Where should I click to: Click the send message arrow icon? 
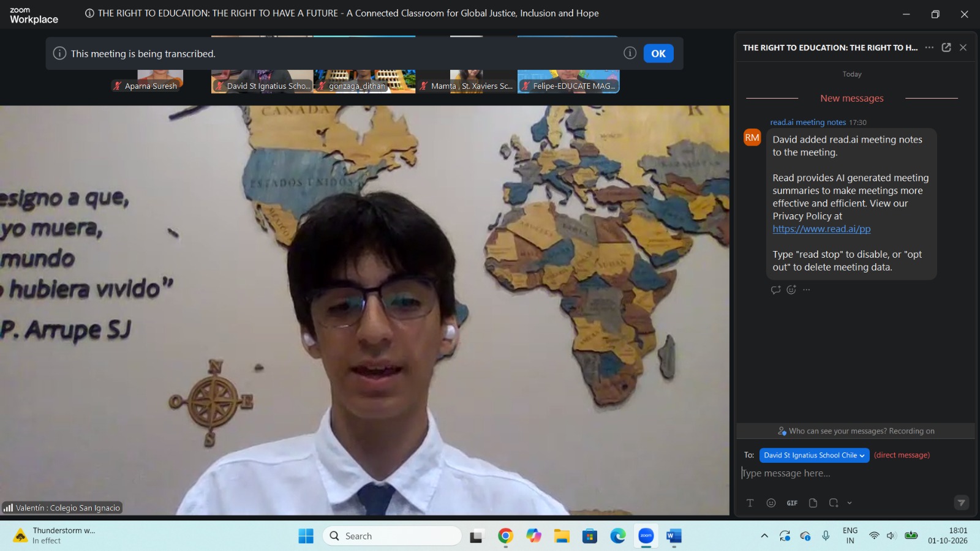coord(962,503)
